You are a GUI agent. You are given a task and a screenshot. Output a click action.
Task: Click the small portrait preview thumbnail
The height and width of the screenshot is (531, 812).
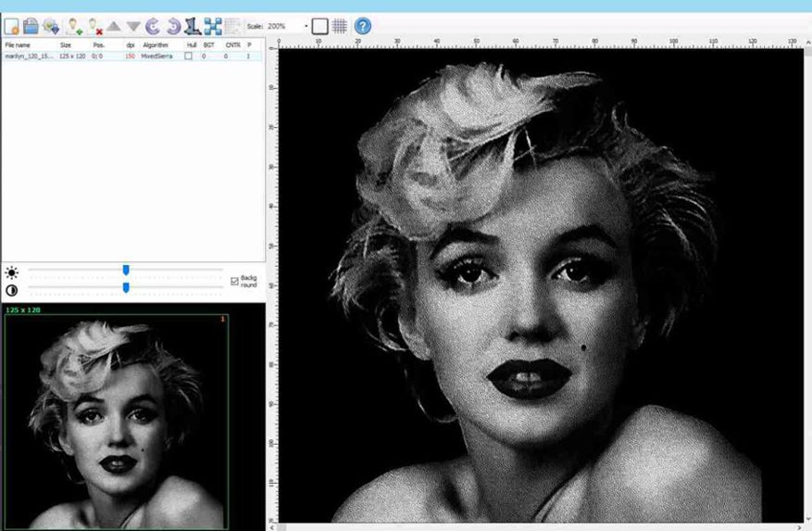117,421
